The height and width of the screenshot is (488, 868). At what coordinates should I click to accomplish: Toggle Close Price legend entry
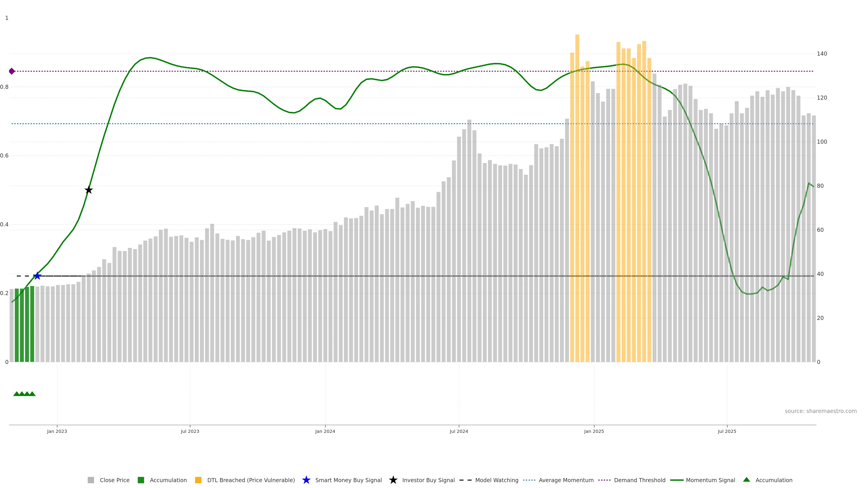coord(115,480)
